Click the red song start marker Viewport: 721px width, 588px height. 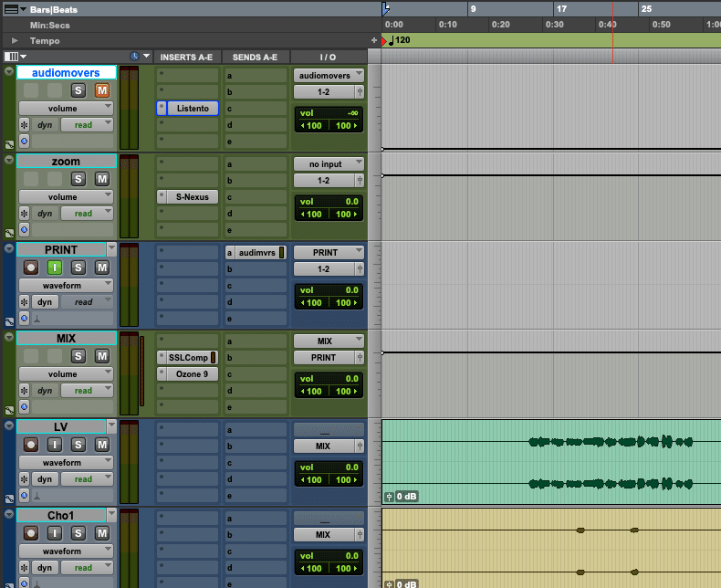384,41
